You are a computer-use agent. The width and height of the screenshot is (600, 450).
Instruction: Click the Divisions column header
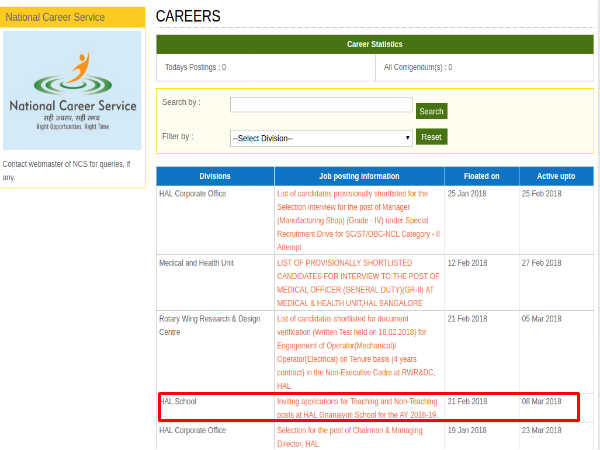215,176
